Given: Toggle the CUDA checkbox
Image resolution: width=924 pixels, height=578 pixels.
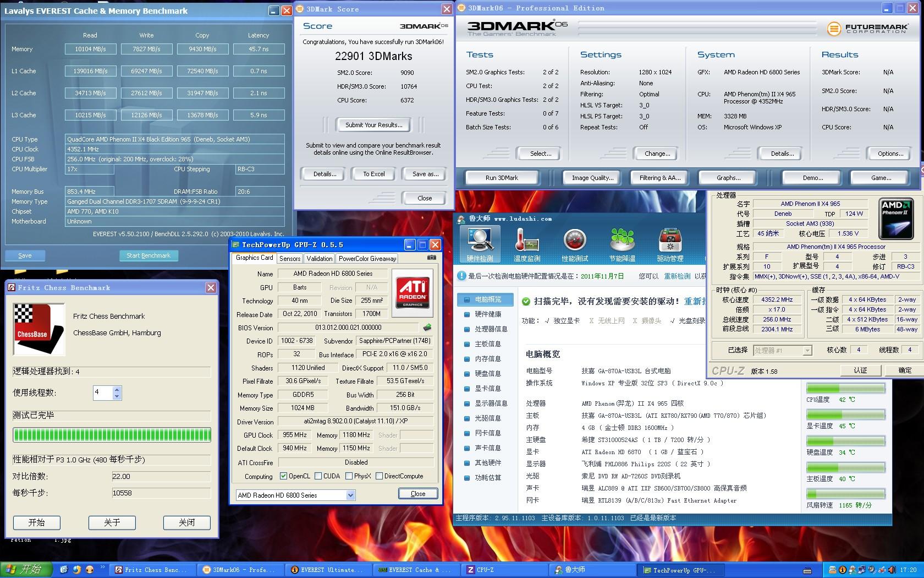Looking at the screenshot, I should (x=318, y=476).
